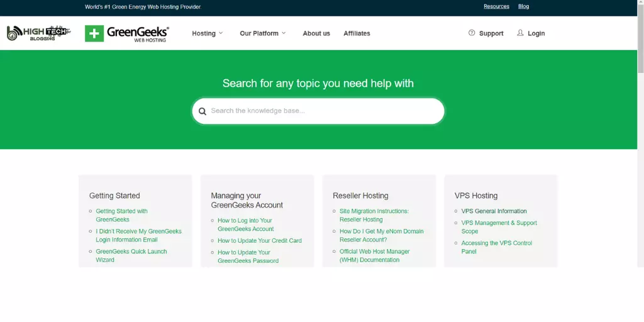Click the Managing your GreenGeeks Account heading
This screenshot has height=322, width=644.
247,201
